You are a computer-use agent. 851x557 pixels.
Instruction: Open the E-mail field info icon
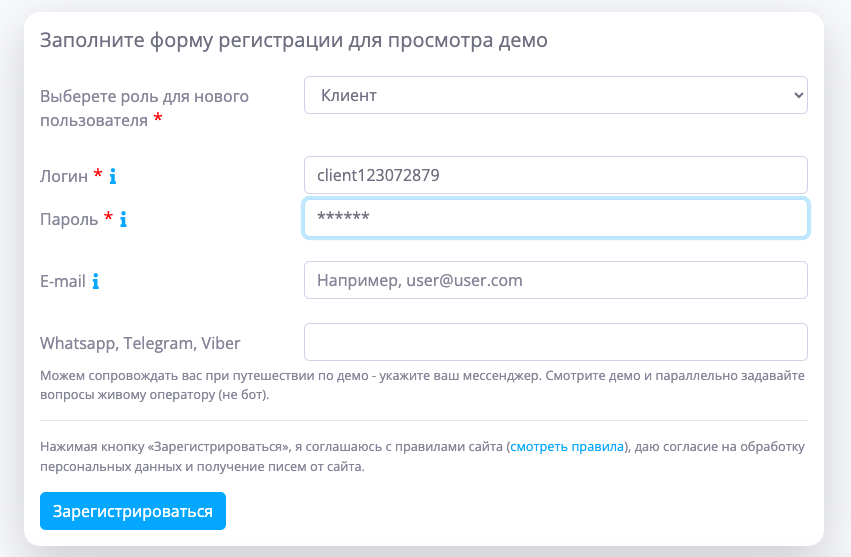pos(96,282)
